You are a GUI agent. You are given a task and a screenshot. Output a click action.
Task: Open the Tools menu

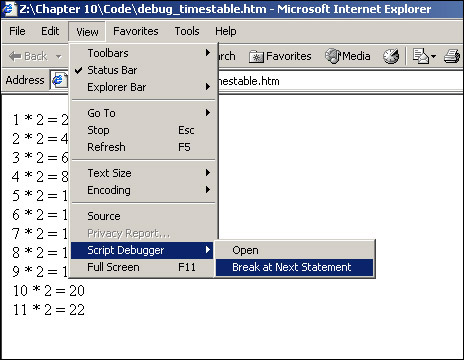point(187,31)
